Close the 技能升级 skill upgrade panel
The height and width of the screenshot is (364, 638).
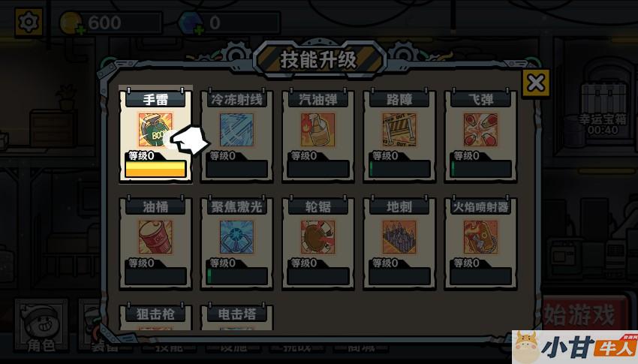535,83
